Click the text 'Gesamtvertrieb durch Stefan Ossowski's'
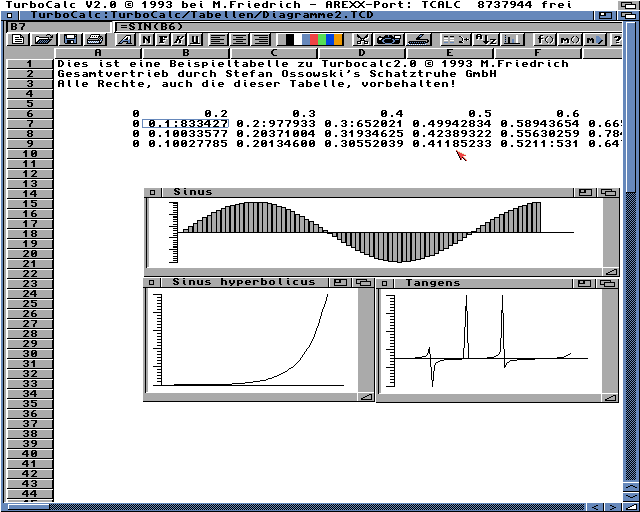This screenshot has height=512, width=640. (209, 74)
